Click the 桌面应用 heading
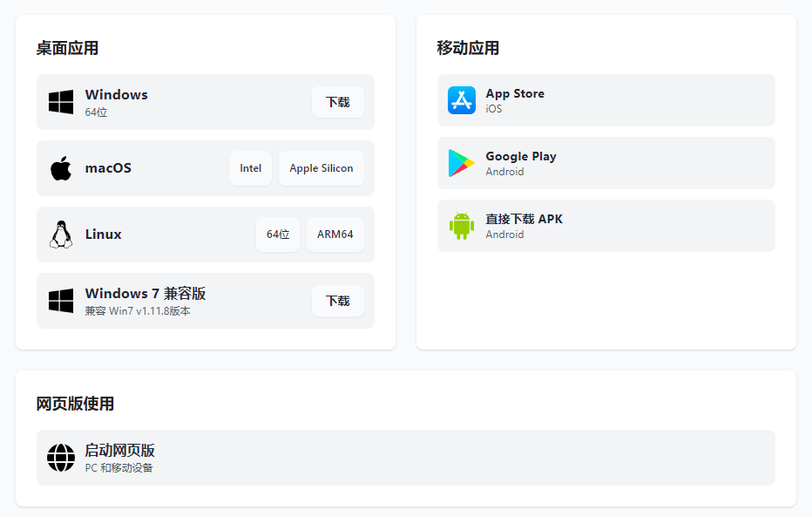This screenshot has width=812, height=517. coord(67,48)
